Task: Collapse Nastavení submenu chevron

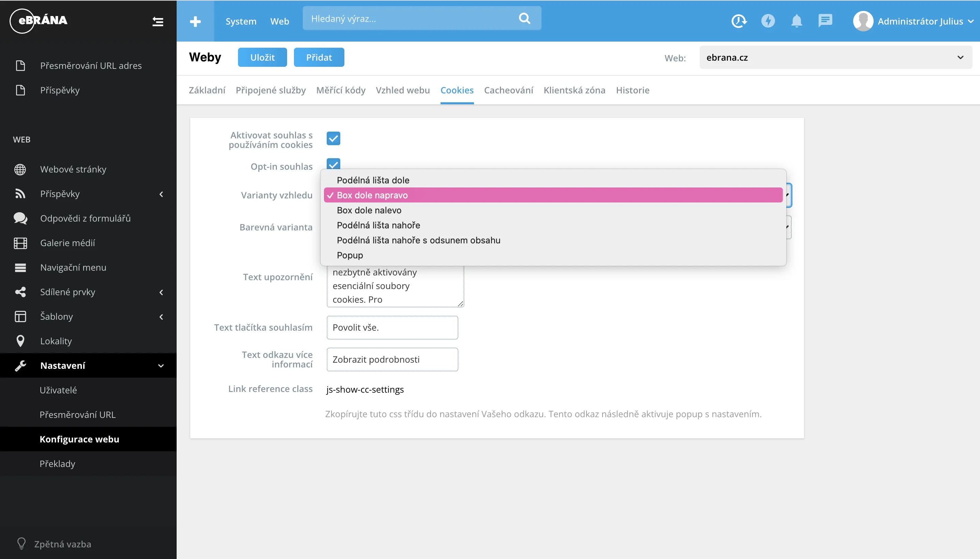Action: [x=161, y=366]
